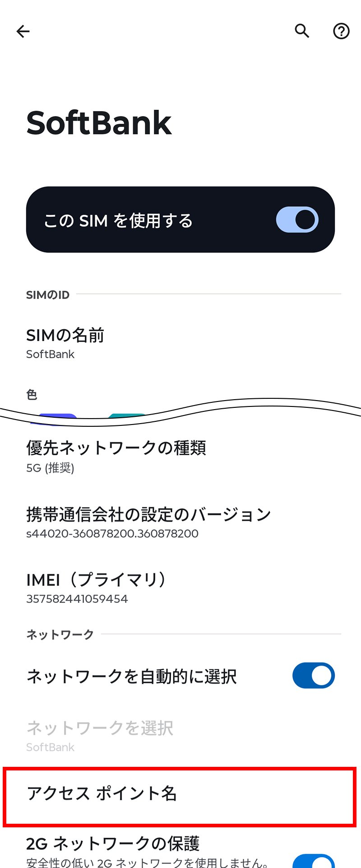Open the help question mark icon
Viewport: 361px width, 868px height.
point(341,31)
